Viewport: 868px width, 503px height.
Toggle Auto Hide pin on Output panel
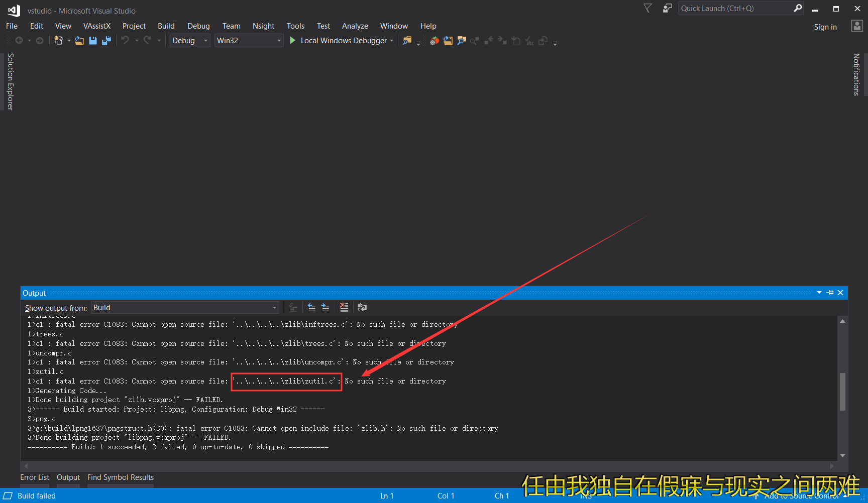(830, 293)
